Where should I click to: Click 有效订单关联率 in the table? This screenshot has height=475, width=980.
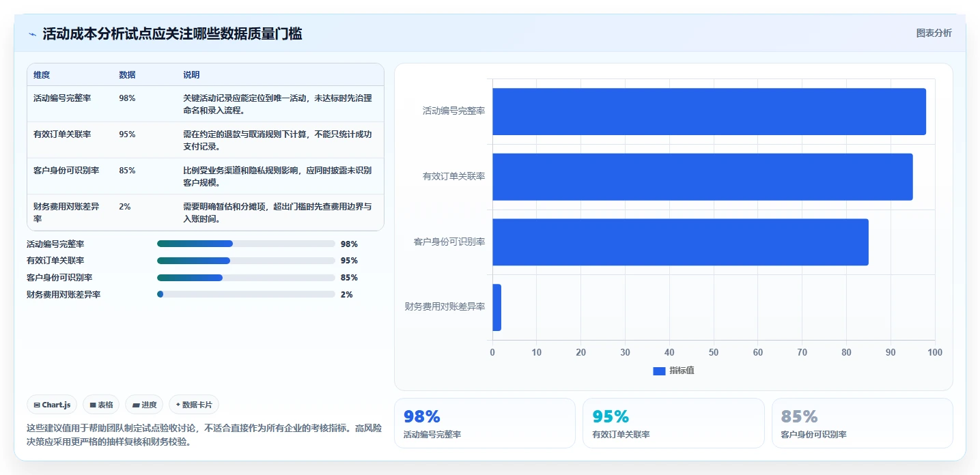click(62, 134)
